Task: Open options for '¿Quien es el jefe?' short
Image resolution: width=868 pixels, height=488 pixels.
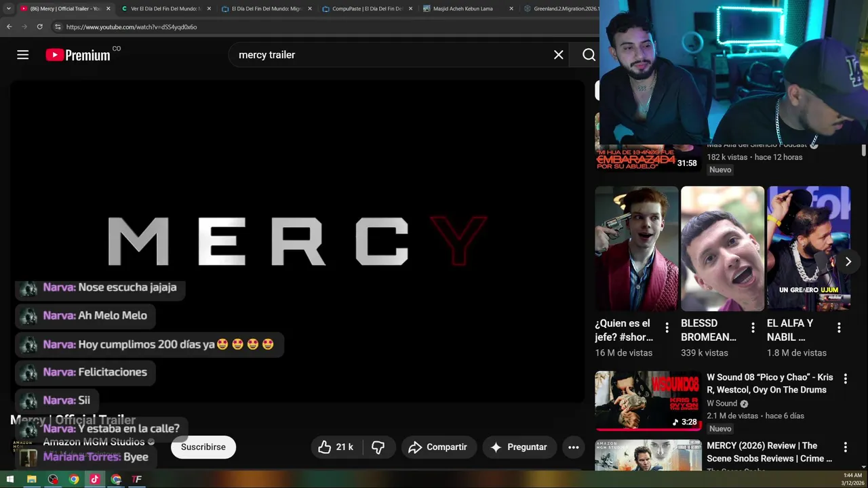Action: pos(667,328)
